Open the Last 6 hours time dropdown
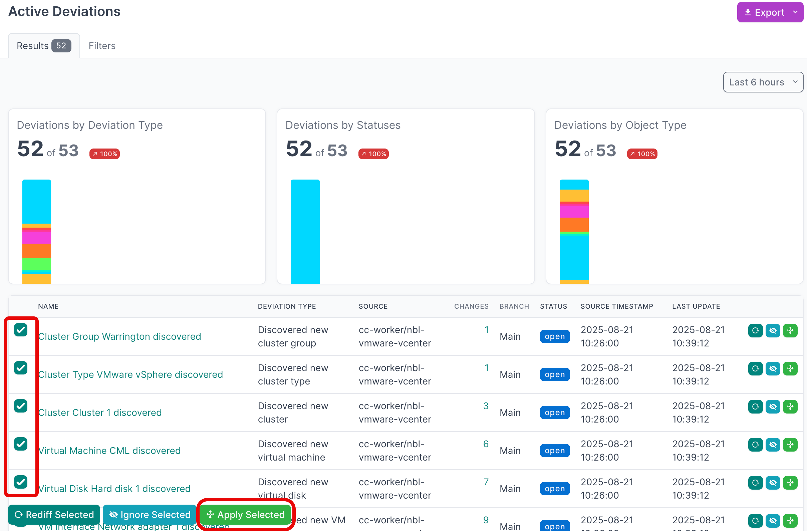 763,82
